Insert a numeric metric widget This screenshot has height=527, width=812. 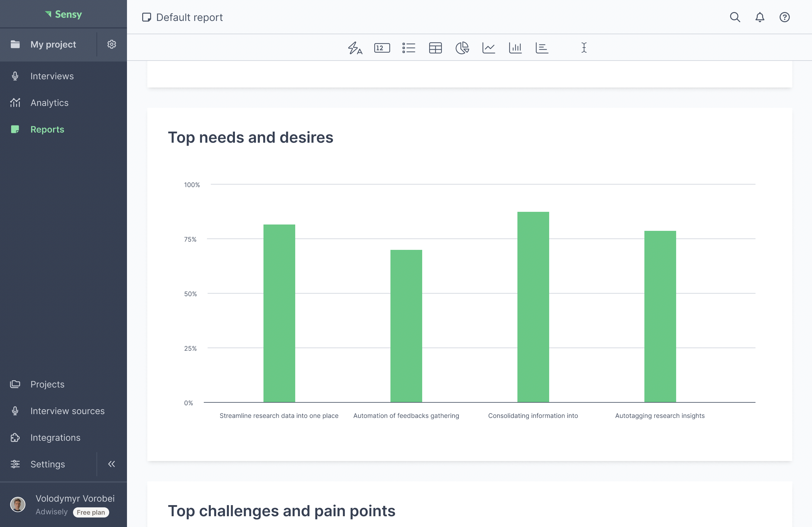(382, 48)
